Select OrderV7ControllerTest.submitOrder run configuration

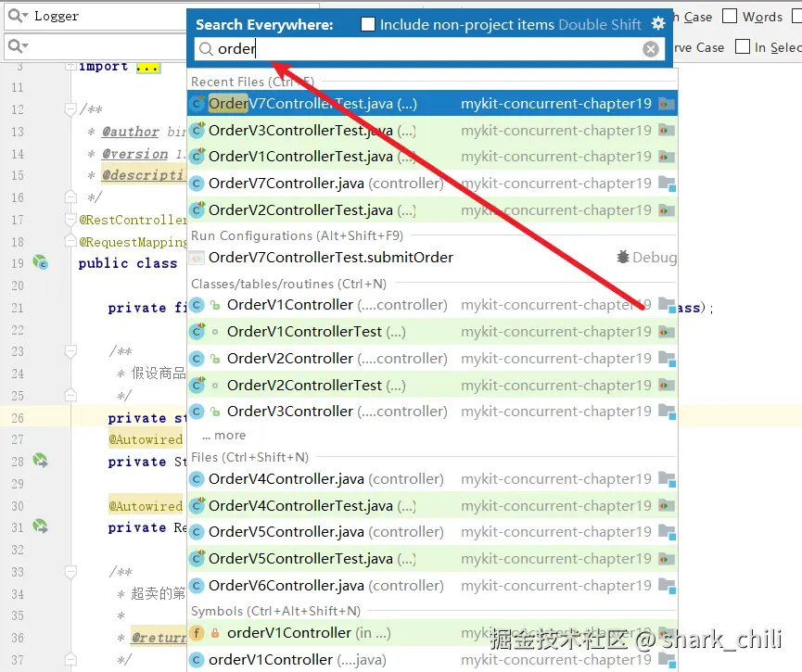[x=432, y=258]
